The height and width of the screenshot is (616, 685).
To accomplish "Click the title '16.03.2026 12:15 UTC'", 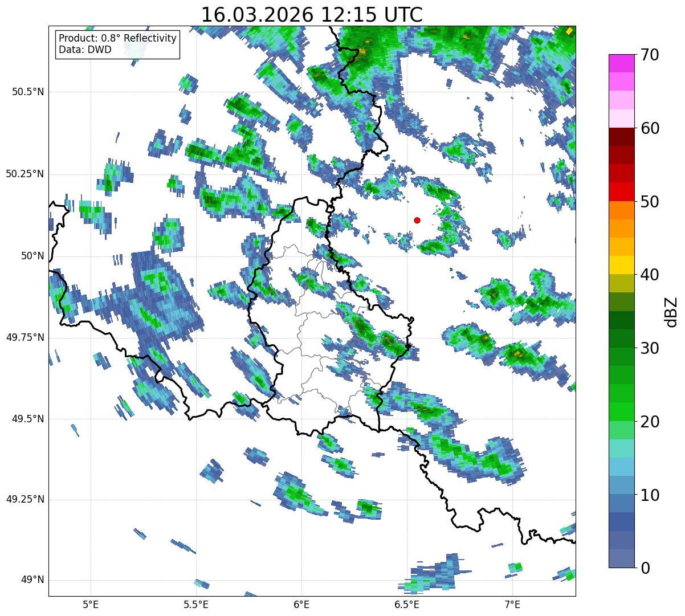I will tap(312, 14).
